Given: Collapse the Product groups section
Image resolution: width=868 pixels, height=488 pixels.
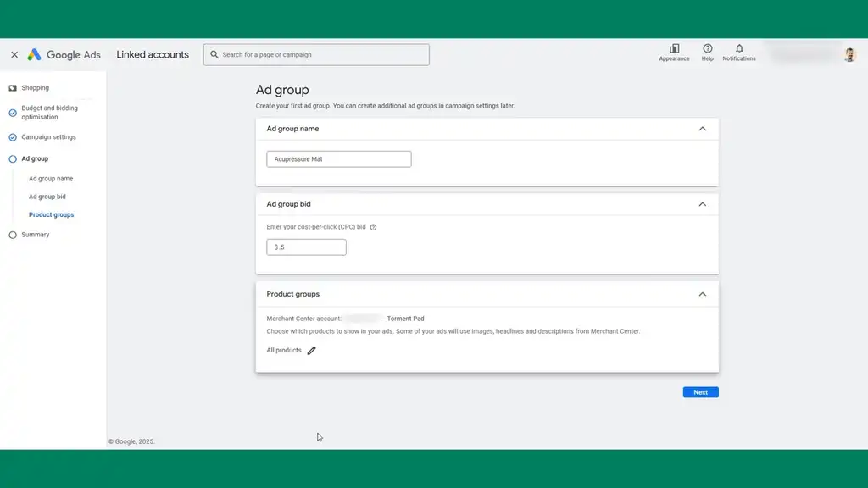Looking at the screenshot, I should (702, 294).
